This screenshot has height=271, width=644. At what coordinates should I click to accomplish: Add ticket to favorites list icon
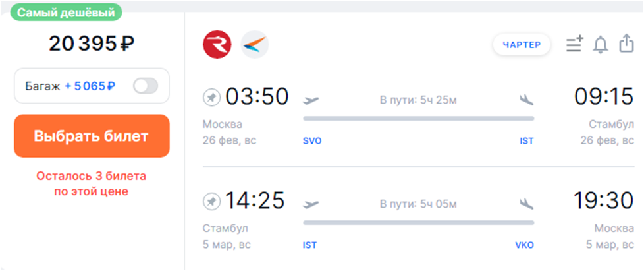tap(574, 44)
